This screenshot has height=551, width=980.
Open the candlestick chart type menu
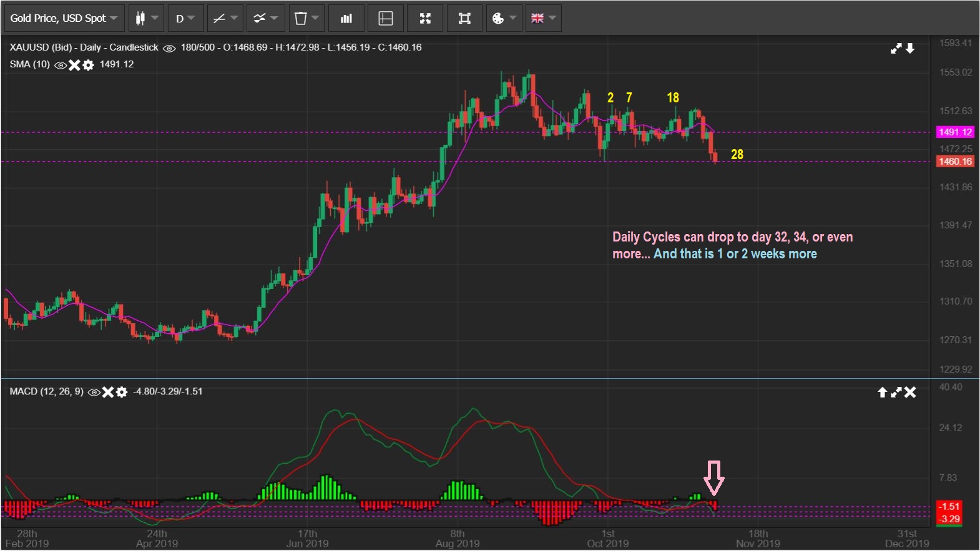point(146,18)
